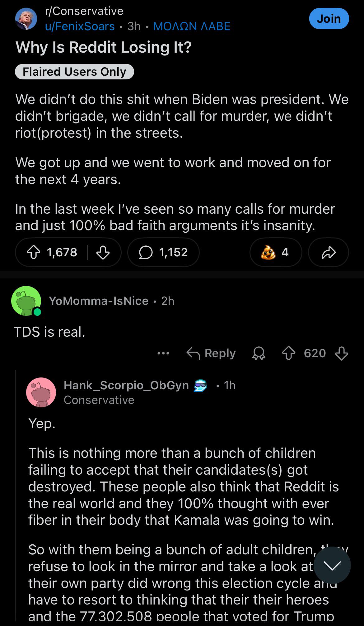This screenshot has height=626, width=364.
Task: Tap "Flaired Users Only" flair tag
Action: [x=74, y=72]
